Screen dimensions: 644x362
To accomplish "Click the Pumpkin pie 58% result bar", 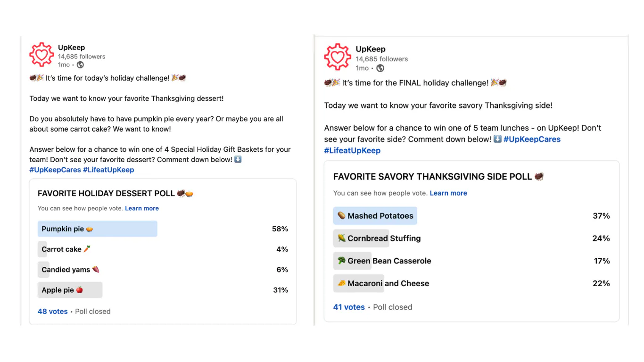I will point(97,229).
